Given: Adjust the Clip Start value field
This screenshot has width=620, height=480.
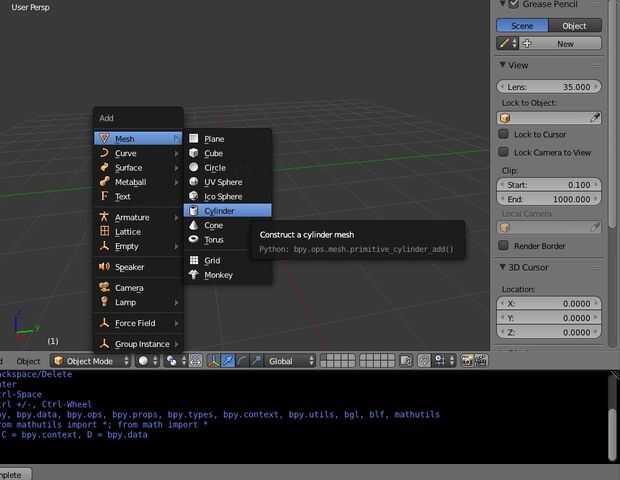Looking at the screenshot, I should pos(549,185).
